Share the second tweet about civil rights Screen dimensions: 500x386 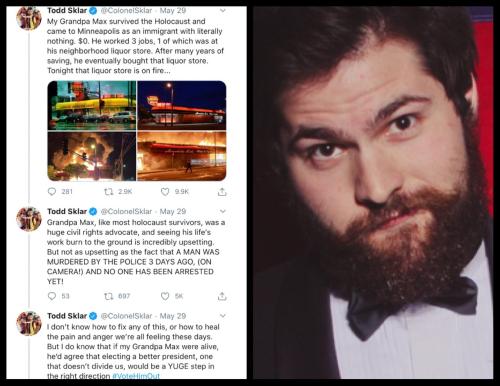pyautogui.click(x=222, y=296)
